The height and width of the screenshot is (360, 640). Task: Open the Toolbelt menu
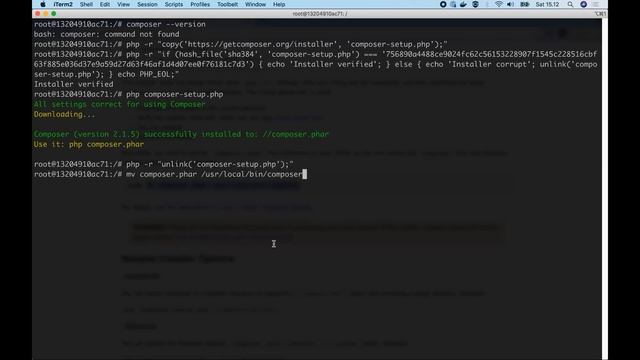227,4
